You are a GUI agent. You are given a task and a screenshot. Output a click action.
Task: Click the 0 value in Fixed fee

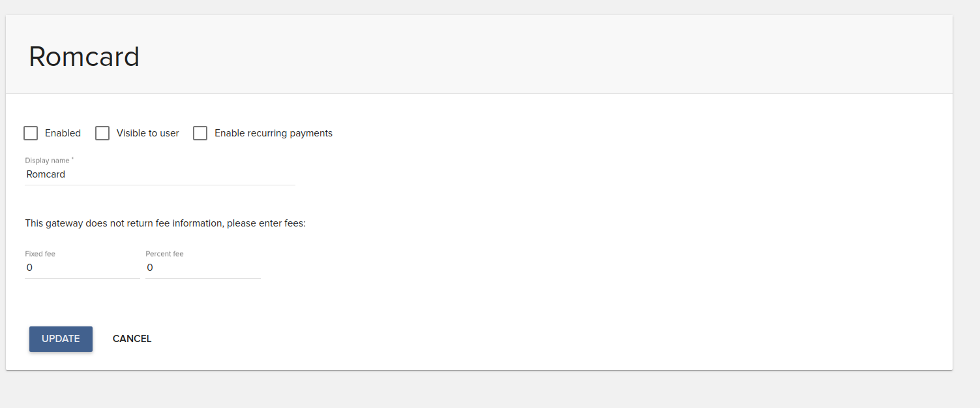tap(29, 268)
